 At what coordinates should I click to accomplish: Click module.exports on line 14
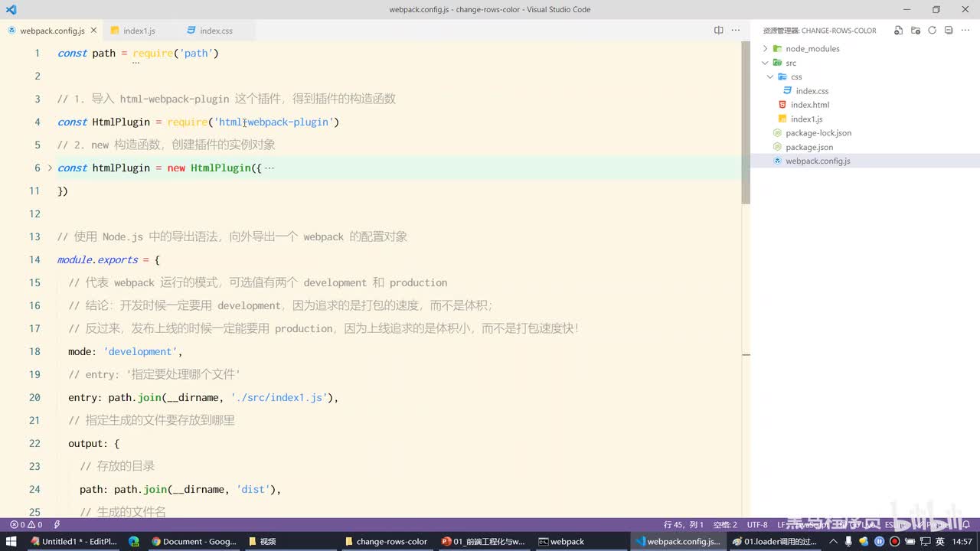coord(97,259)
